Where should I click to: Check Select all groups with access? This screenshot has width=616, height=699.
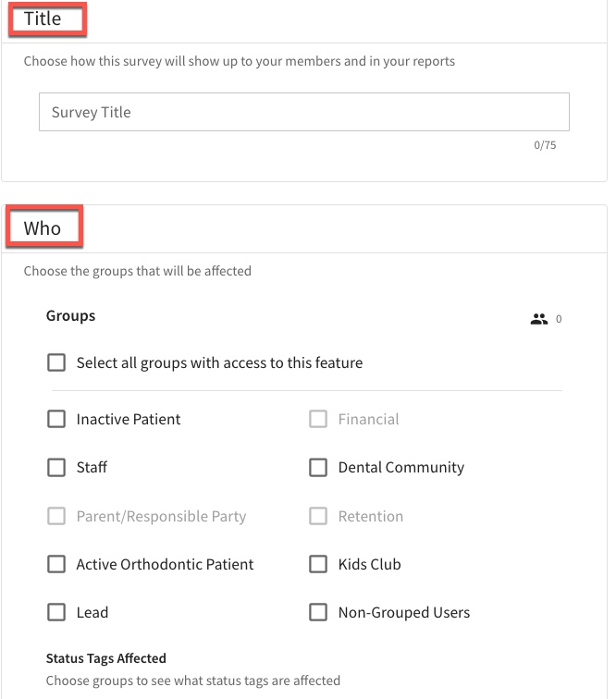click(56, 362)
